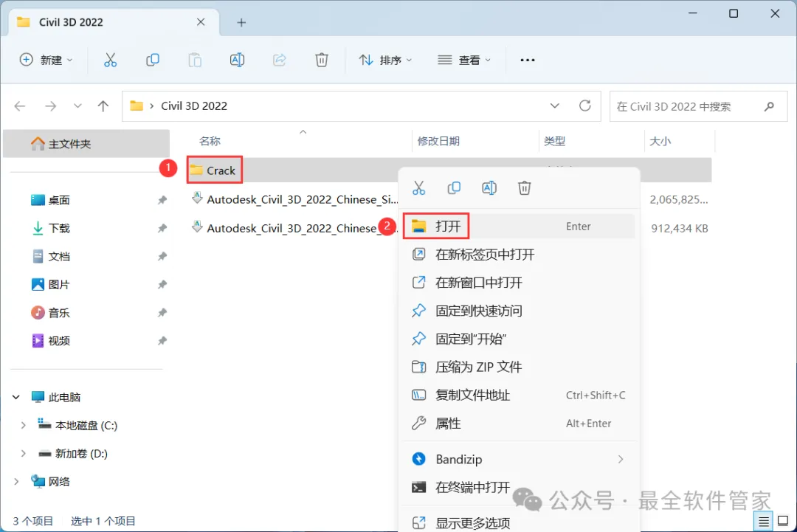797x532 pixels.
Task: Open the 排序 (Sort) dropdown
Action: tap(385, 60)
